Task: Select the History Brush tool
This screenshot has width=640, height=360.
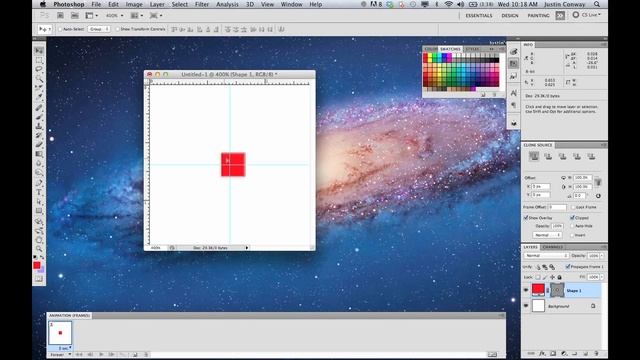Action: pyautogui.click(x=39, y=135)
